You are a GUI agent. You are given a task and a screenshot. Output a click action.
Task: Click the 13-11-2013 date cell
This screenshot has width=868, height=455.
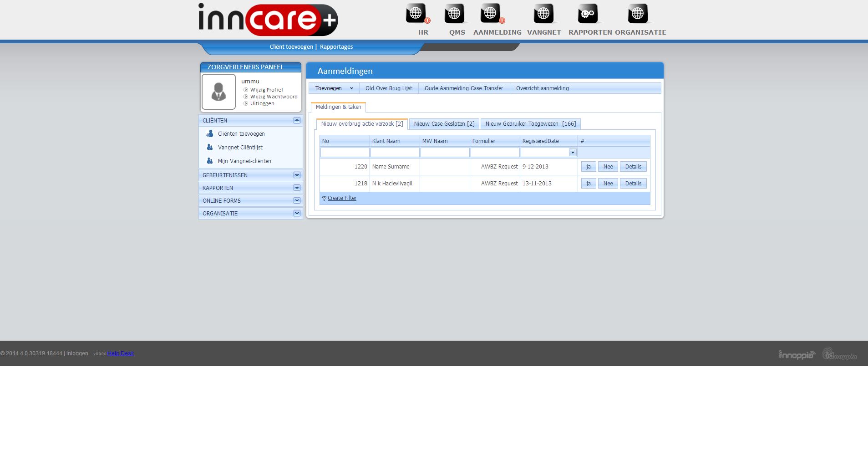[548, 184]
